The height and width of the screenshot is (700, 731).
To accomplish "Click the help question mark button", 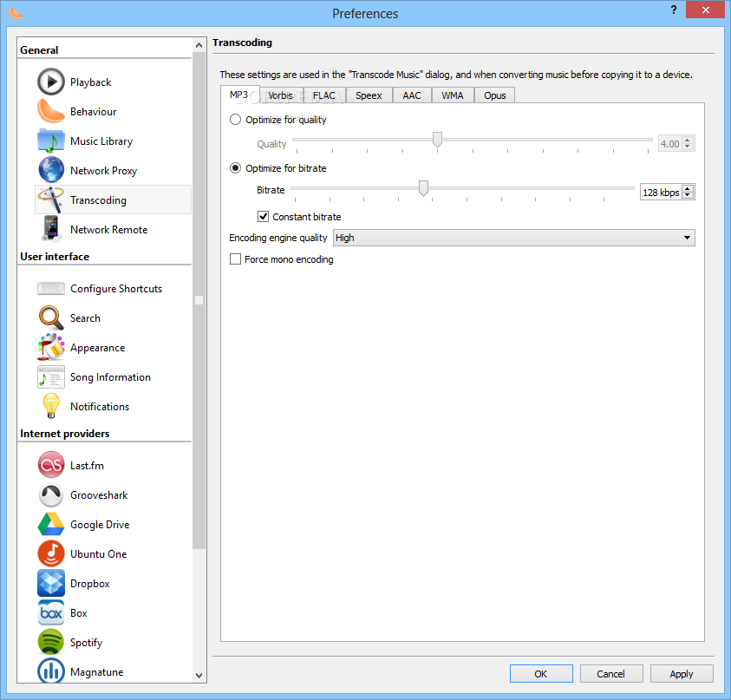I will click(674, 10).
